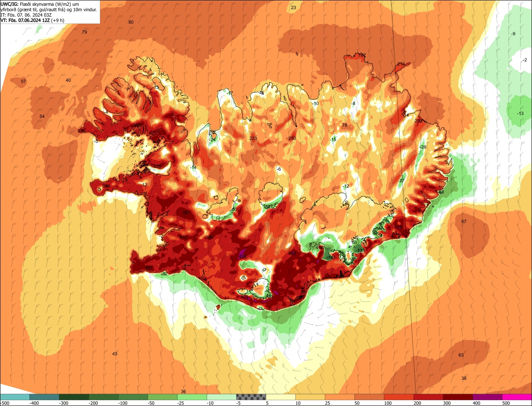
Task: Select the pale green -10 to -5 swatch
Action: click(x=222, y=397)
